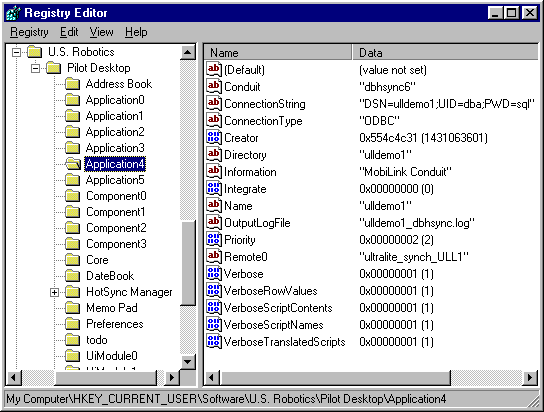Click the string icon beside Remote0 value
544x412 pixels.
point(214,256)
